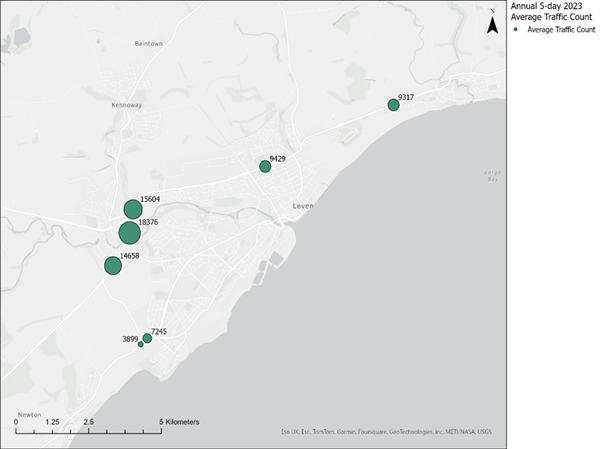Click the 18376 traffic count circle
Viewport: 602px width, 449px height.
(129, 233)
